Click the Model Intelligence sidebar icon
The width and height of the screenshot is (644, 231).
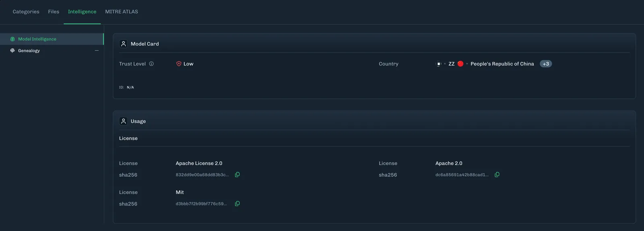click(x=12, y=39)
